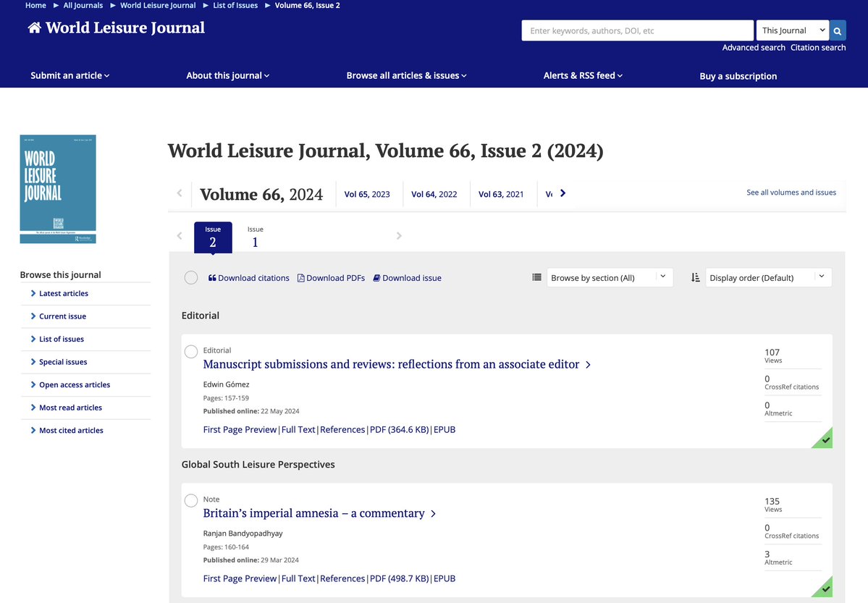The image size is (868, 603).
Task: Click the keywords search input field
Action: tap(637, 30)
